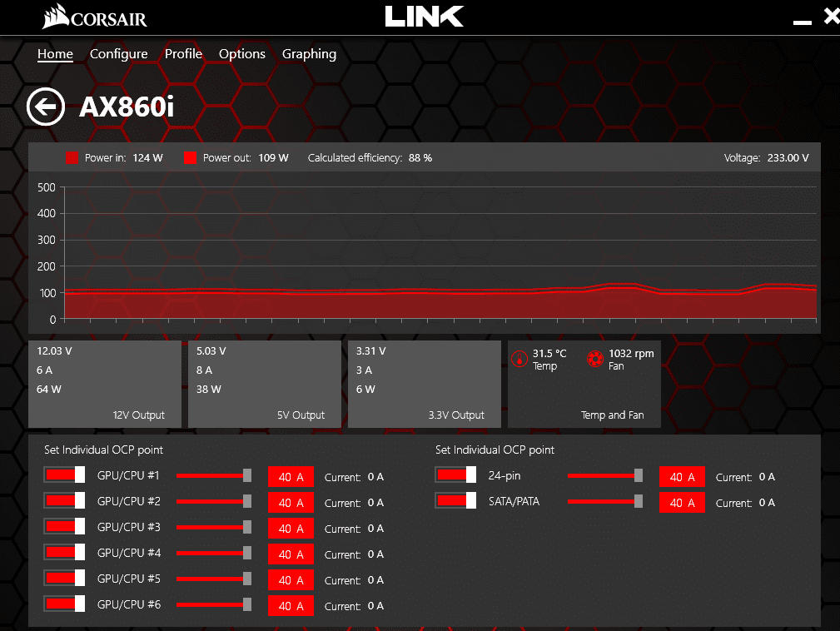Go back using the circled arrow icon
This screenshot has height=631, width=840.
pos(46,106)
